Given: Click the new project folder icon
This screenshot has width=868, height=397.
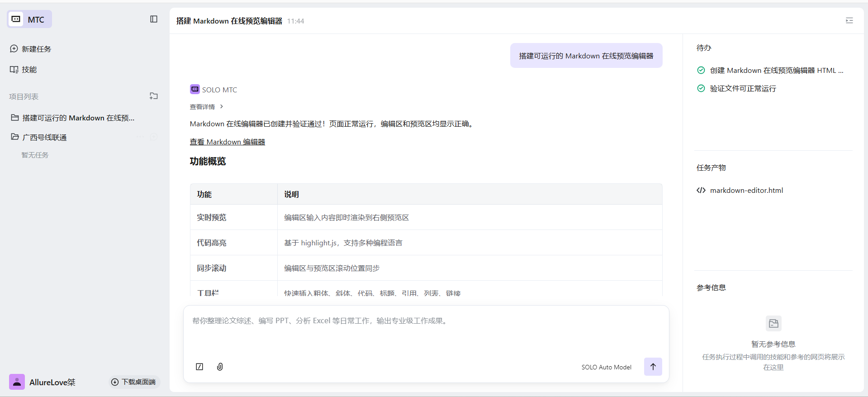Looking at the screenshot, I should point(154,96).
